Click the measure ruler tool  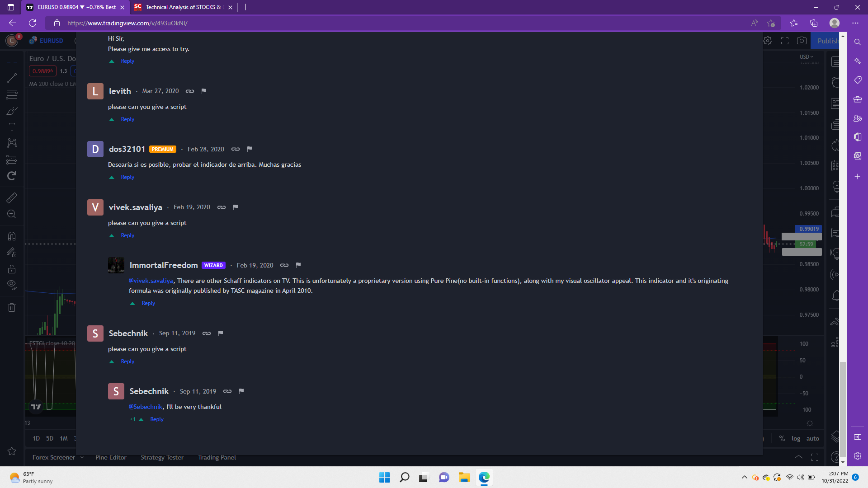12,197
